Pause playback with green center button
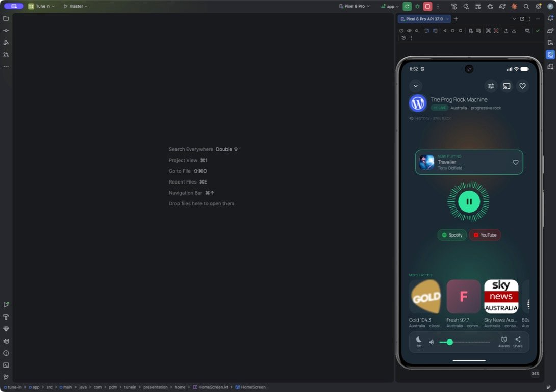 [x=469, y=202]
